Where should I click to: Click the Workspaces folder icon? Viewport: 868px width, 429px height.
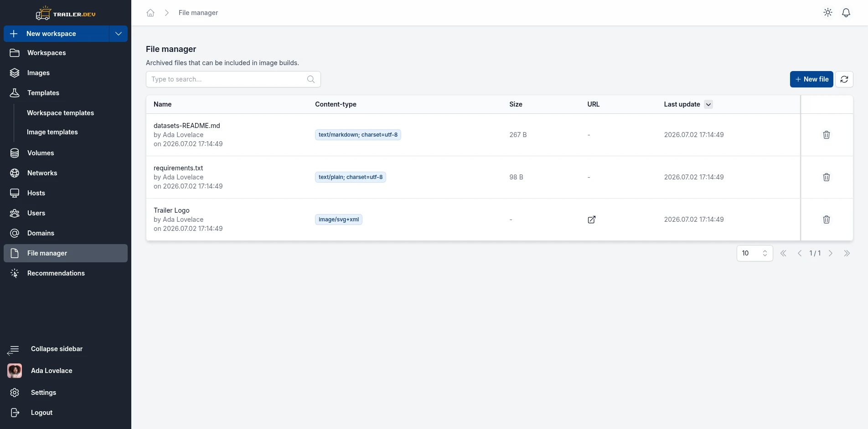pos(15,53)
